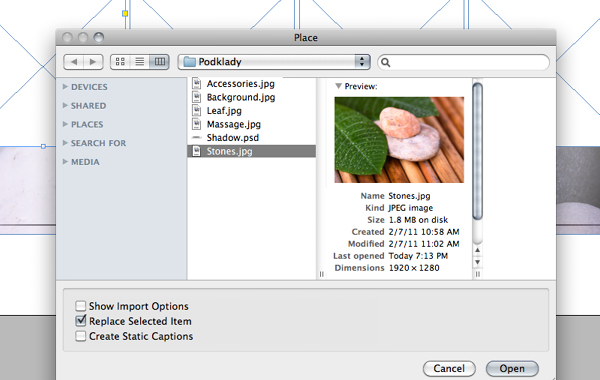Click the Stones preview thumbnail
Image resolution: width=600 pixels, height=380 pixels.
(399, 140)
